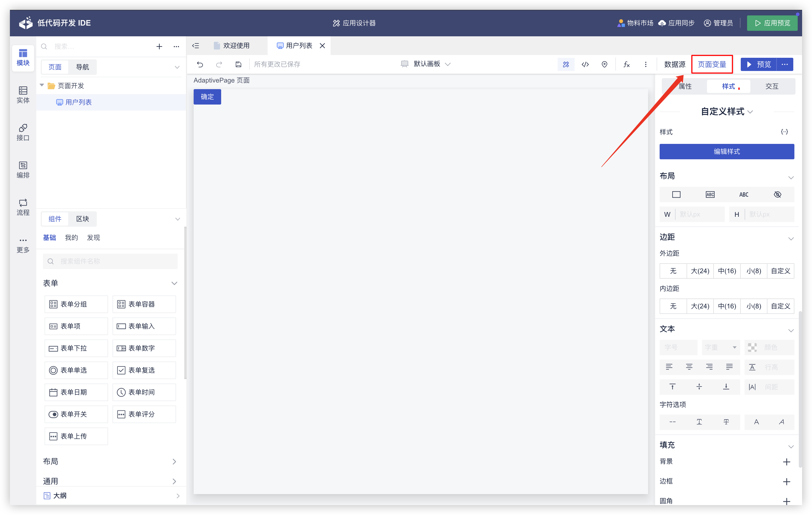Click the plus icon to add a page

pos(159,46)
